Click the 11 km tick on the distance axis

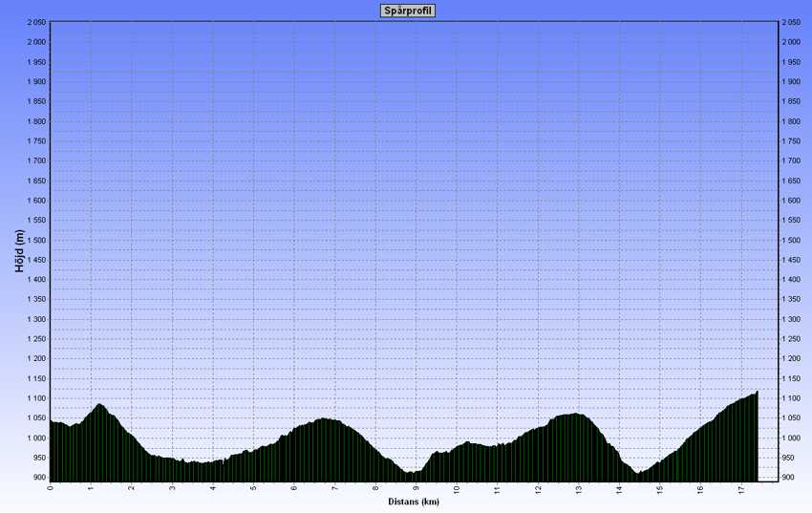(x=497, y=489)
